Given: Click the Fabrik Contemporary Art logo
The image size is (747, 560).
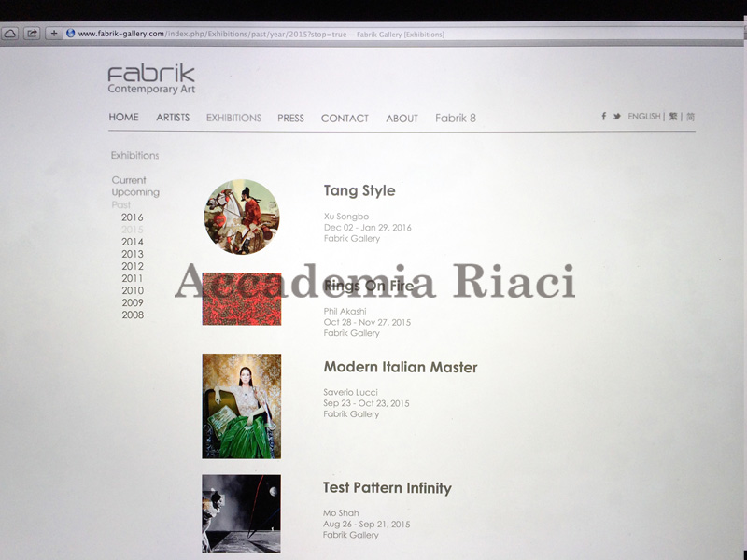Looking at the screenshot, I should tap(151, 79).
